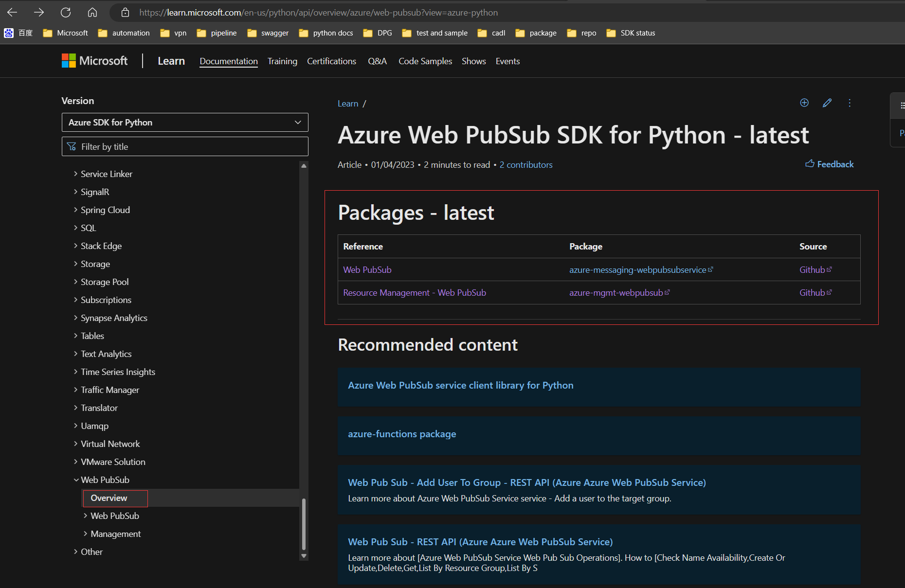Open the more options ellipsis menu

coord(850,103)
